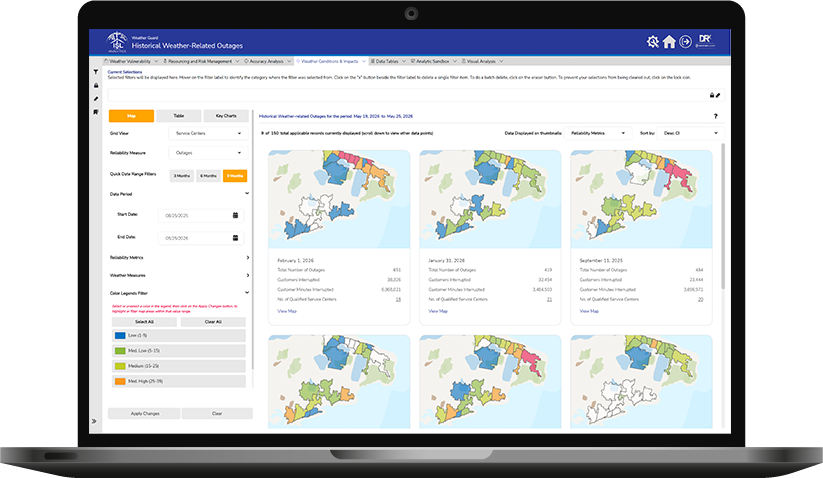823x478 pixels.
Task: Erase all filters in selections bar
Action: [718, 95]
